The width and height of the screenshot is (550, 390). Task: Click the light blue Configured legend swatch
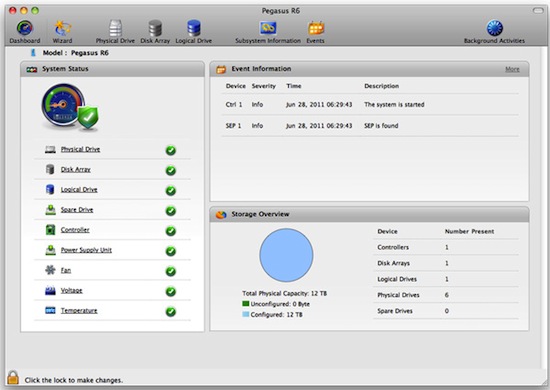point(246,314)
